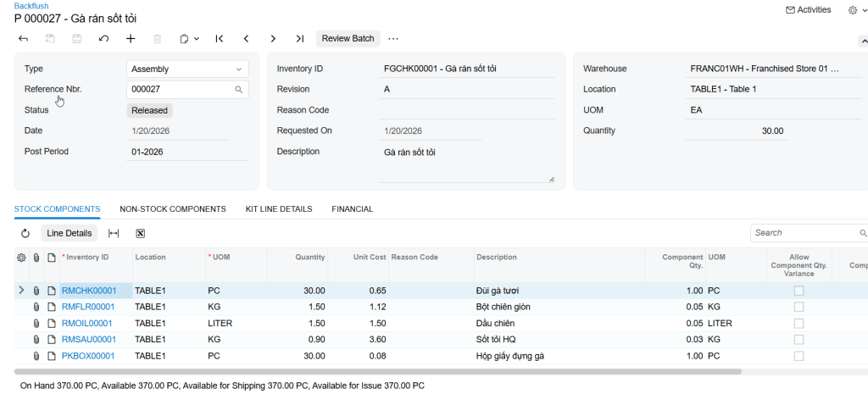Viewport: 868px width, 394px height.
Task: Click the Line Details button
Action: [70, 234]
